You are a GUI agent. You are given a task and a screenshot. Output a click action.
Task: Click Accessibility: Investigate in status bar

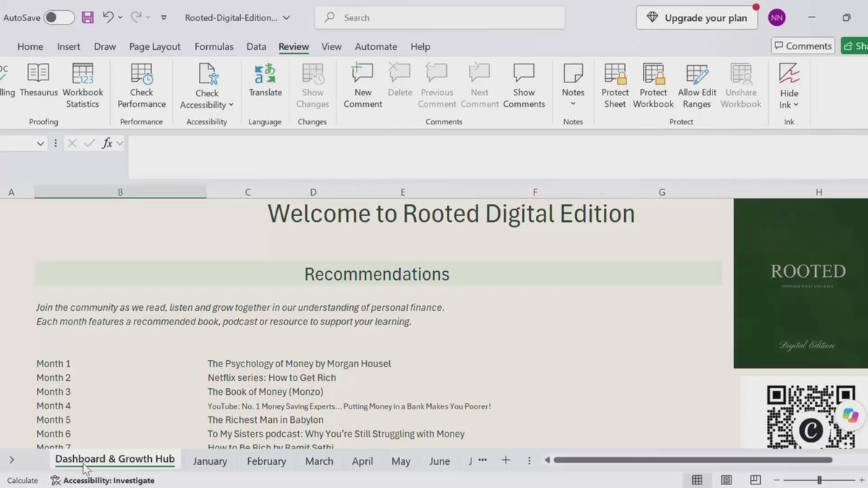pos(102,481)
